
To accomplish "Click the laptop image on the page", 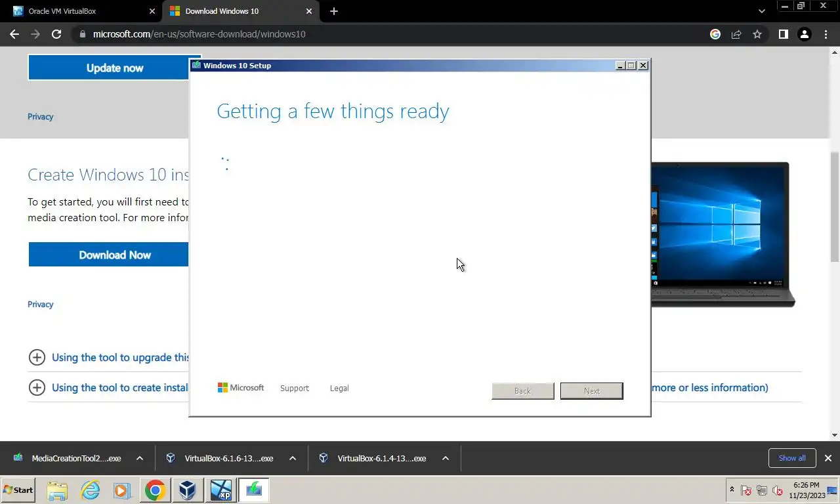I will (723, 234).
